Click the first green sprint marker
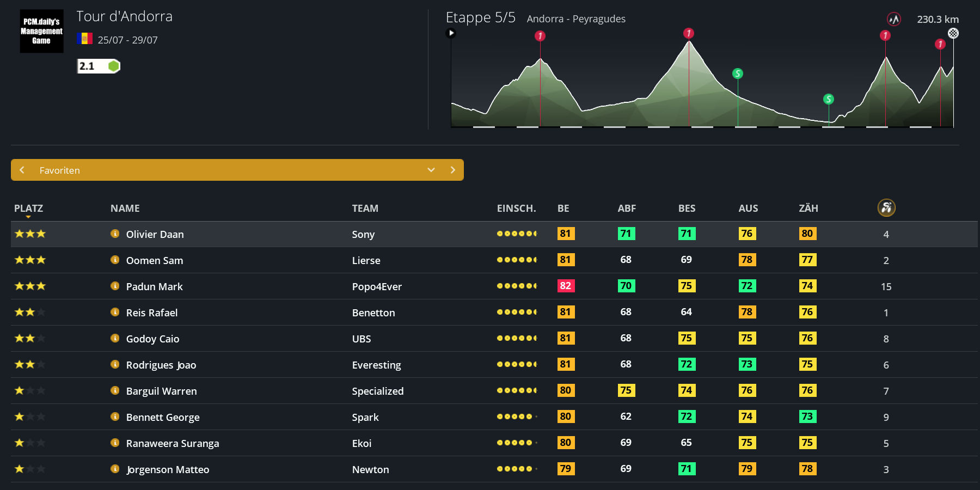The image size is (980, 490). tap(738, 73)
